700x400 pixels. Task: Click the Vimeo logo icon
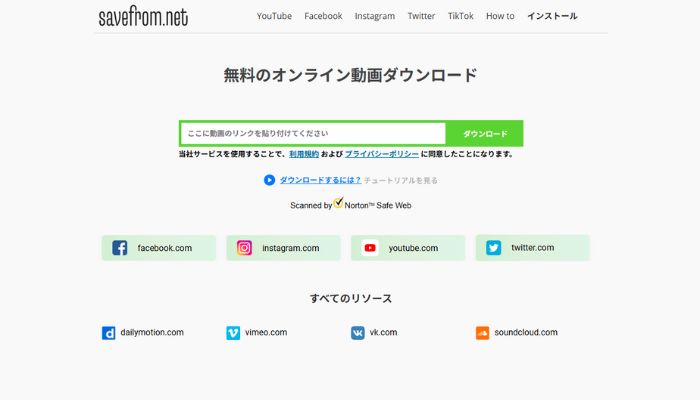click(x=233, y=333)
